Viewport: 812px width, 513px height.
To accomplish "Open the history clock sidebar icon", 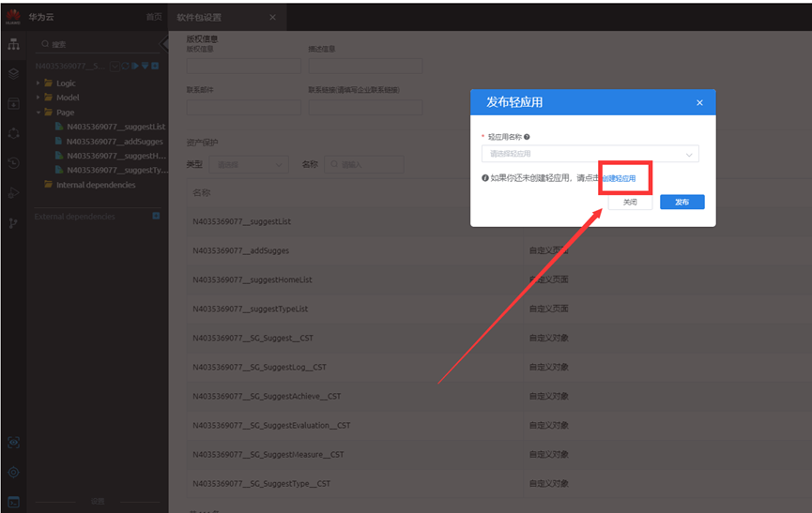I will point(13,163).
